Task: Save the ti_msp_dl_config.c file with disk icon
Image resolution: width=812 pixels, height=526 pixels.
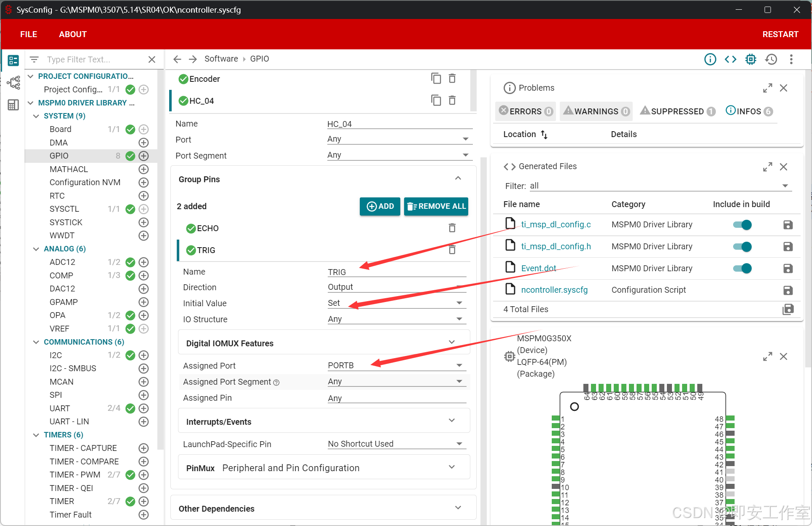Action: (788, 225)
